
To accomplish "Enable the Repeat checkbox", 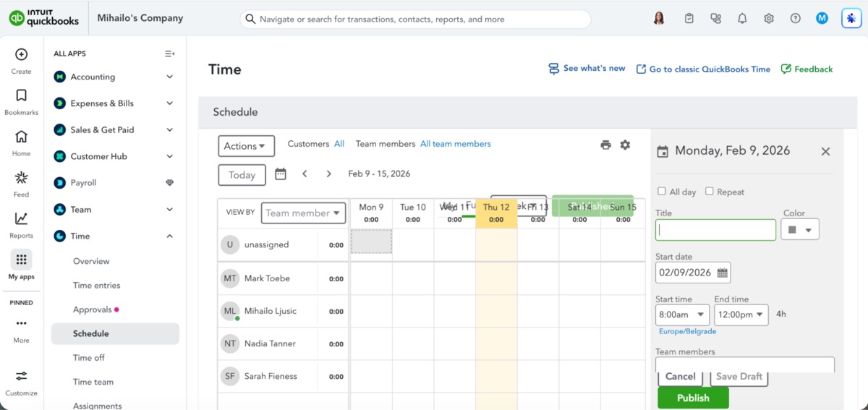I will click(x=709, y=192).
